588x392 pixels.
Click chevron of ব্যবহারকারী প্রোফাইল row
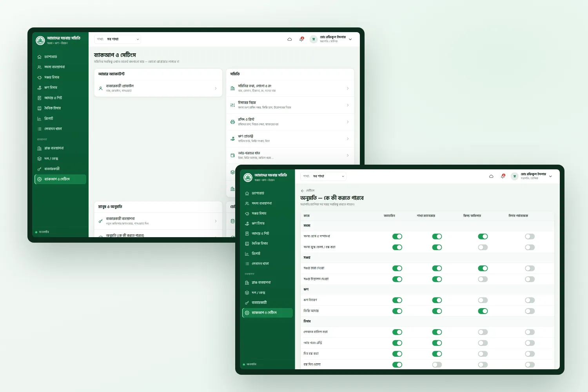pyautogui.click(x=216, y=89)
